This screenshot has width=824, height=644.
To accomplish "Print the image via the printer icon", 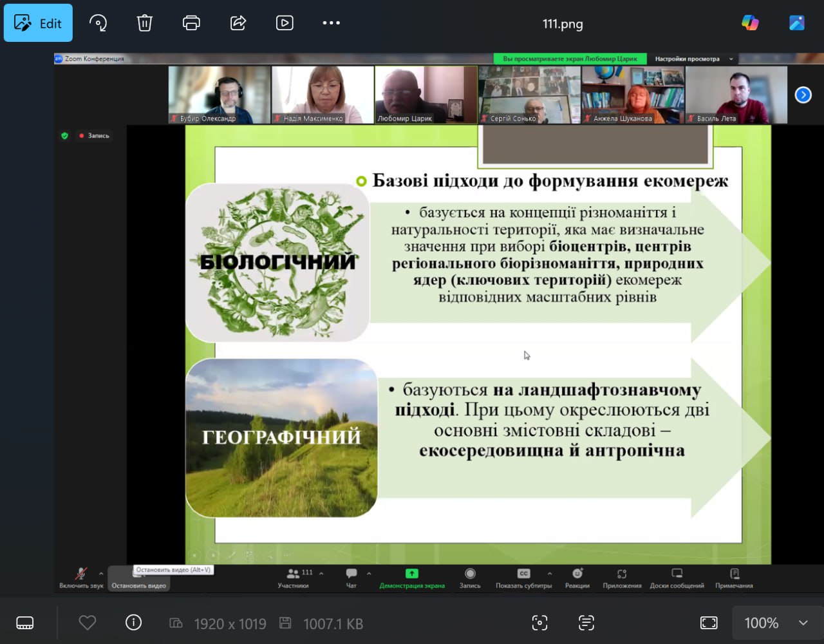I will click(x=191, y=23).
